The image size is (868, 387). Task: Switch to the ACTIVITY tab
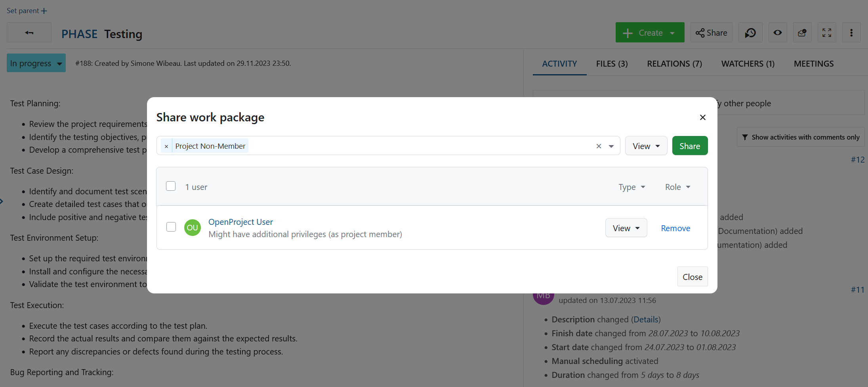(559, 64)
